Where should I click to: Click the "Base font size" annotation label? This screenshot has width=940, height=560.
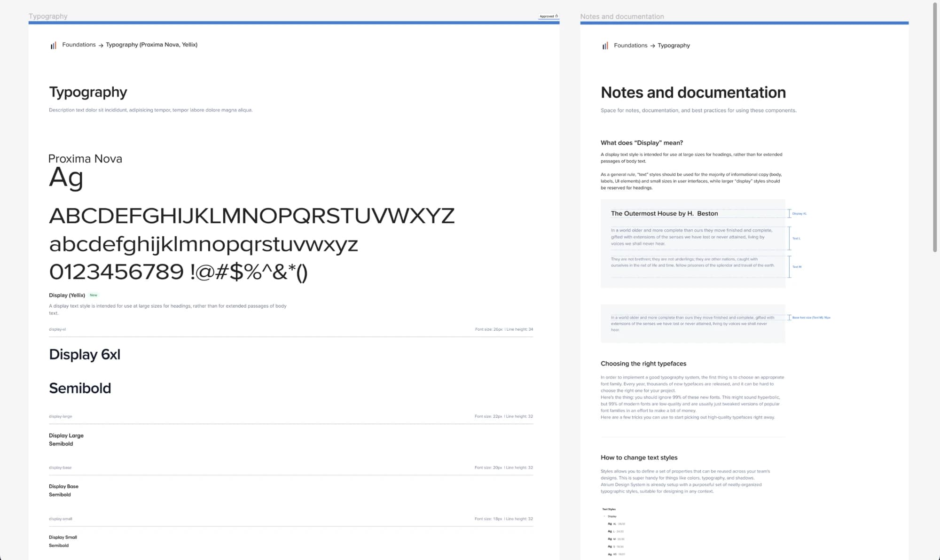pos(811,318)
